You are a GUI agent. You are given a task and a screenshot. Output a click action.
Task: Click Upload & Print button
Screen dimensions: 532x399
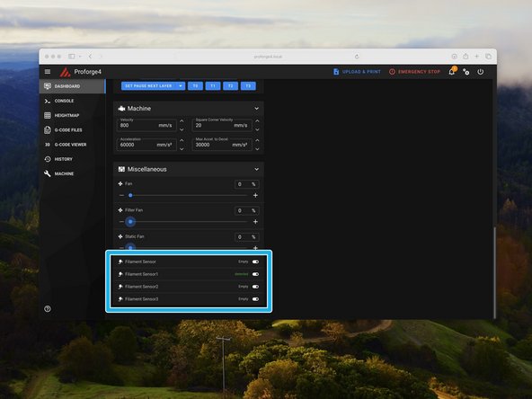click(x=357, y=72)
